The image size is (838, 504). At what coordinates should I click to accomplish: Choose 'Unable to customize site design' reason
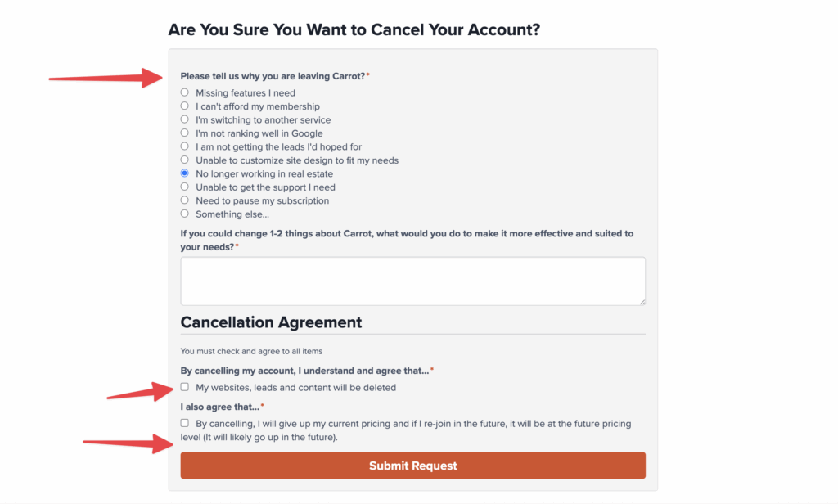185,160
